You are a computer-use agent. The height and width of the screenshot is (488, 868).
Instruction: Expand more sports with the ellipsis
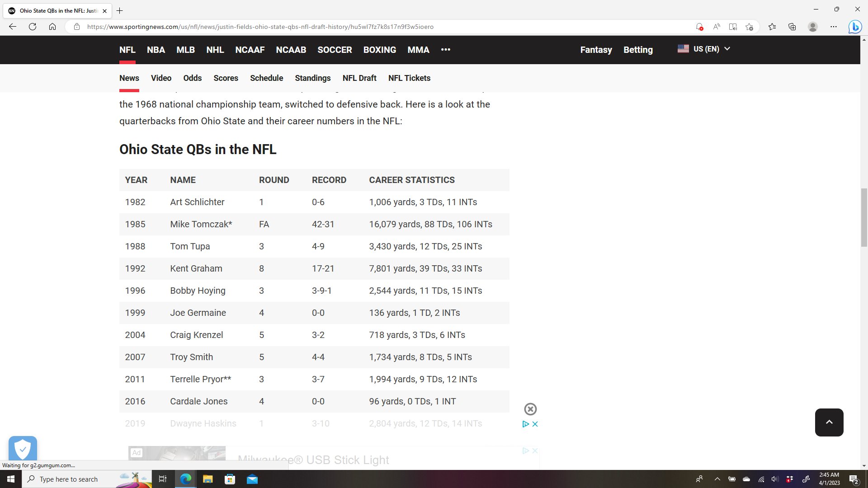tap(446, 49)
